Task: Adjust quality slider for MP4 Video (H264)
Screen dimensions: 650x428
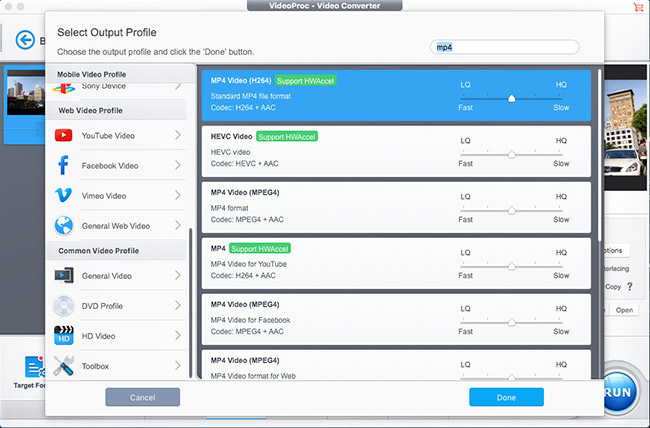Action: tap(512, 98)
